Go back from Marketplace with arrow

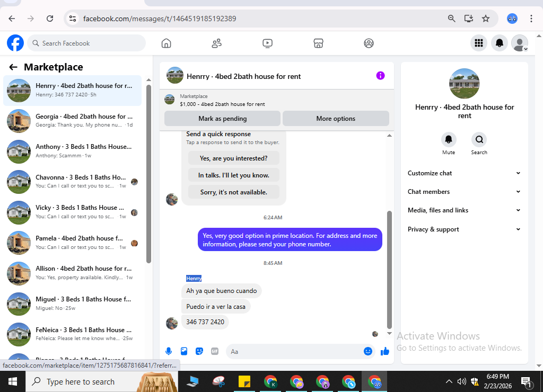pyautogui.click(x=13, y=67)
